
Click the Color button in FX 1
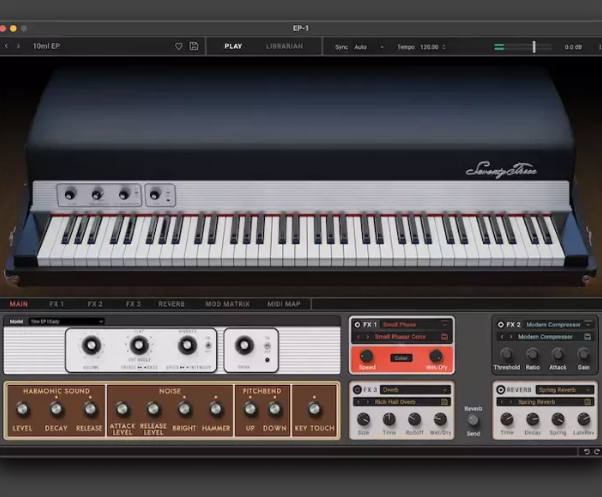click(401, 358)
